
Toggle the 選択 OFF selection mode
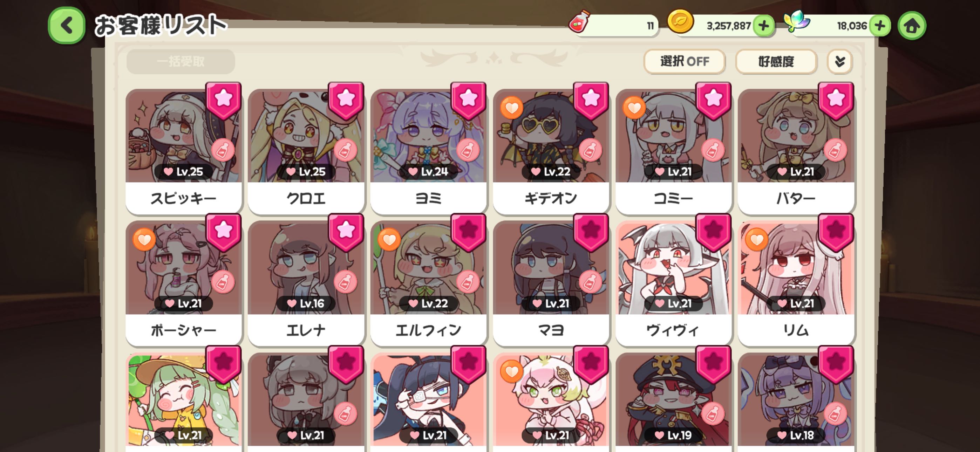[685, 61]
